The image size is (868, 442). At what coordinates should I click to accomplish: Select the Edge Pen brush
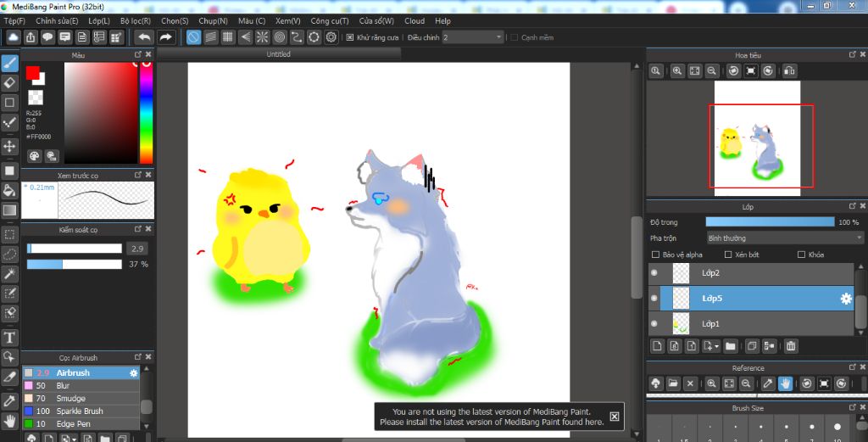point(81,424)
